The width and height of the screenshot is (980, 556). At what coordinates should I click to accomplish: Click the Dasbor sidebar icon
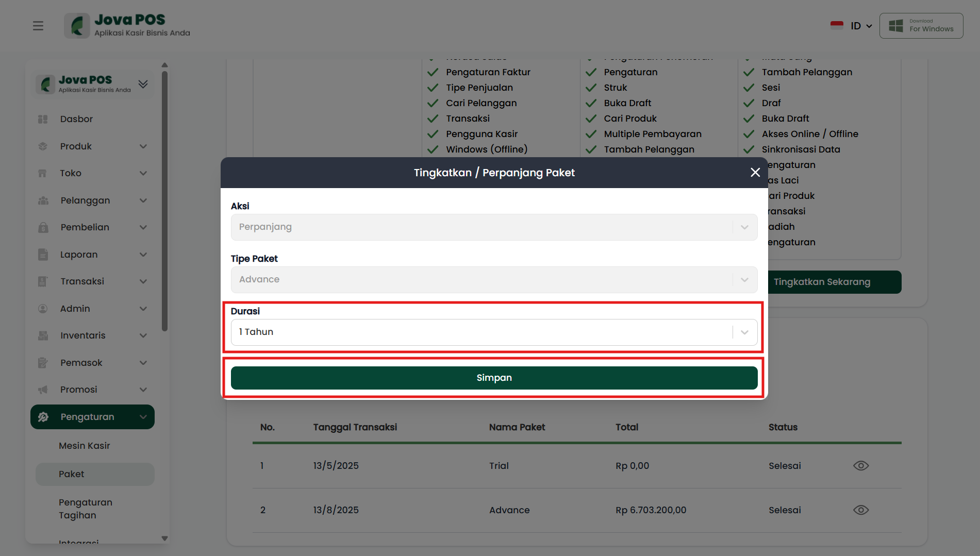(43, 119)
